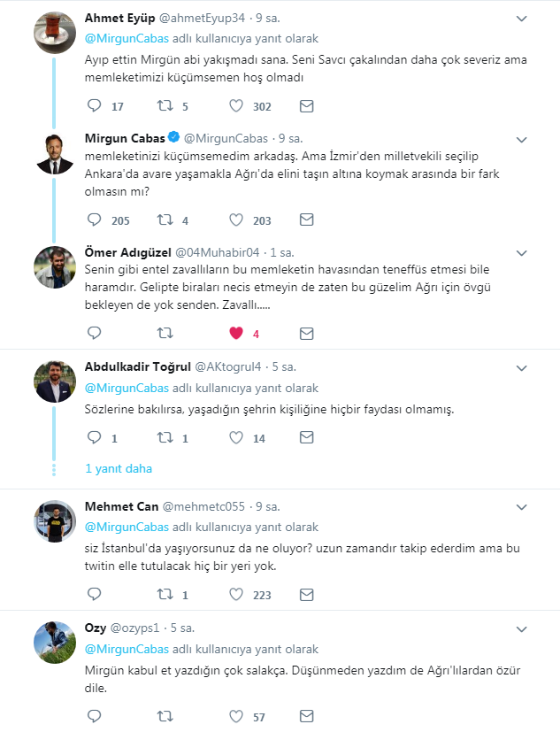Send Mirgun Cabas's tweet via direct message
Screen dimensions: 560x732
(x=306, y=220)
